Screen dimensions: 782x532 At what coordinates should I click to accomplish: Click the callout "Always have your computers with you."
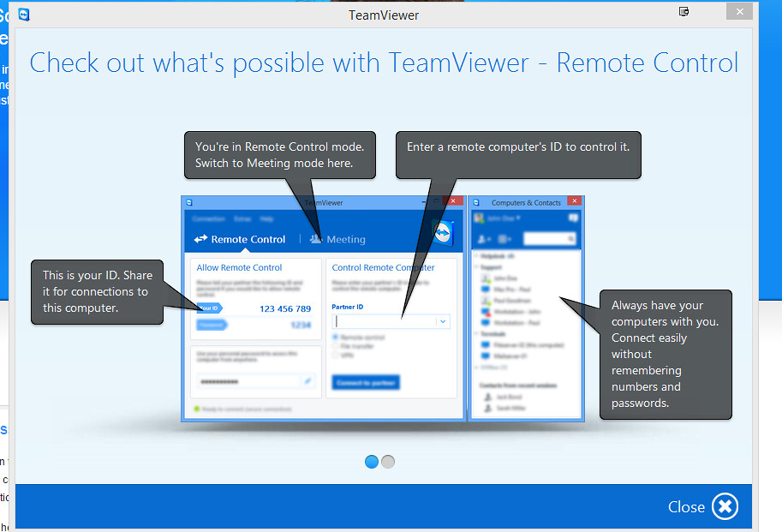(666, 355)
